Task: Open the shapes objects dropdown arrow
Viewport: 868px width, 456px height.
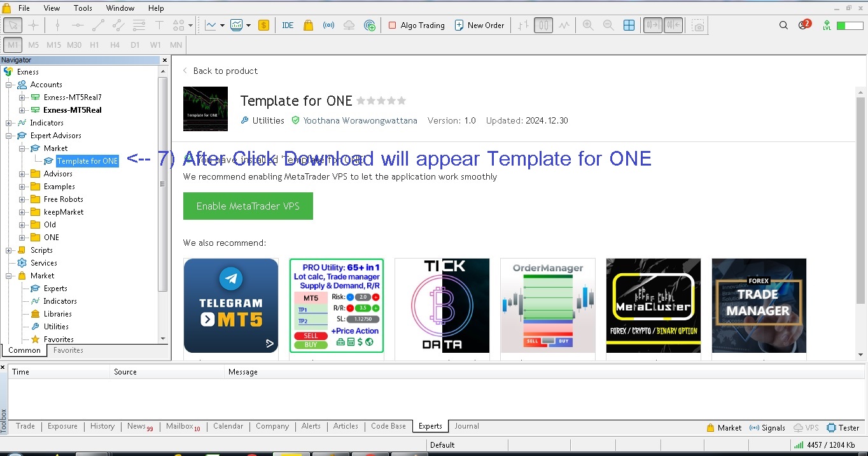Action: [x=191, y=25]
